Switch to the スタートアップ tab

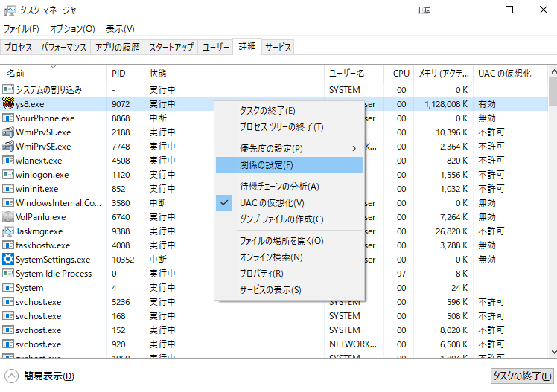tap(171, 47)
